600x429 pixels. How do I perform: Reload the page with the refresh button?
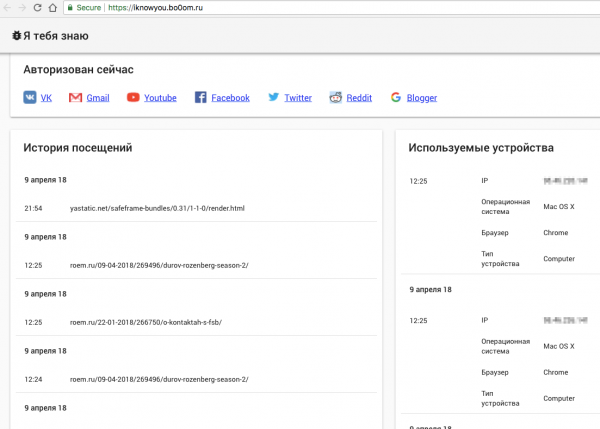(37, 7)
